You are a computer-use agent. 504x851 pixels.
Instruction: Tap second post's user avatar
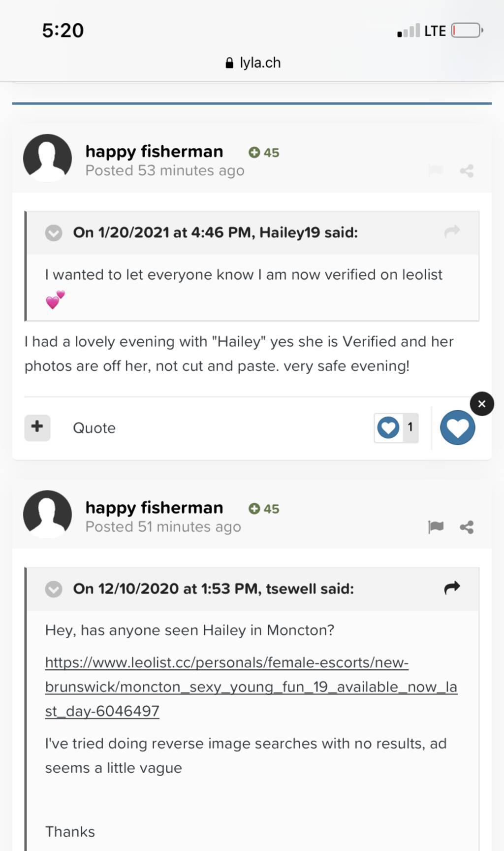click(47, 514)
